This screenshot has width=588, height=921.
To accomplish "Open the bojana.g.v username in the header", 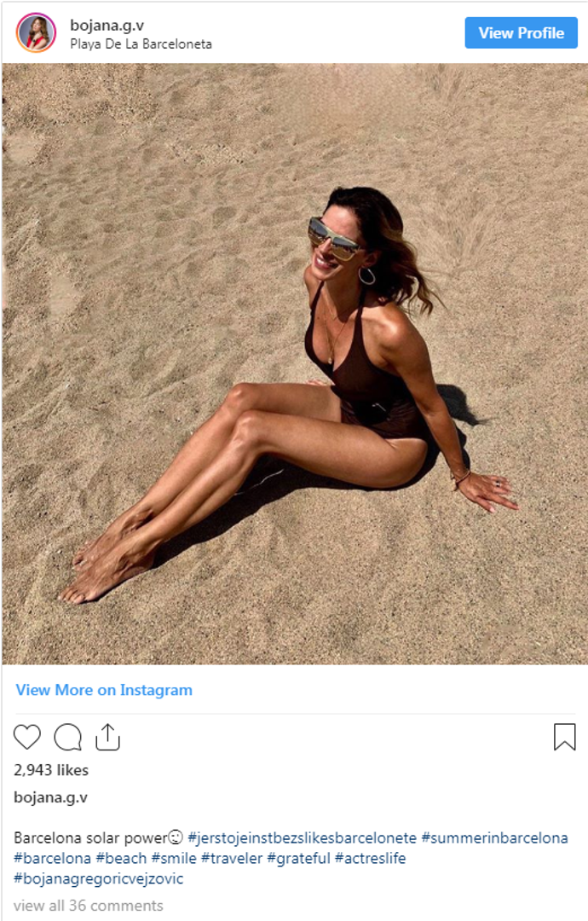I will 107,26.
